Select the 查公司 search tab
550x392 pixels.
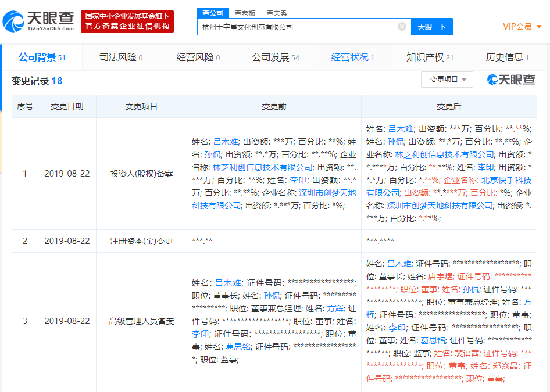(212, 13)
